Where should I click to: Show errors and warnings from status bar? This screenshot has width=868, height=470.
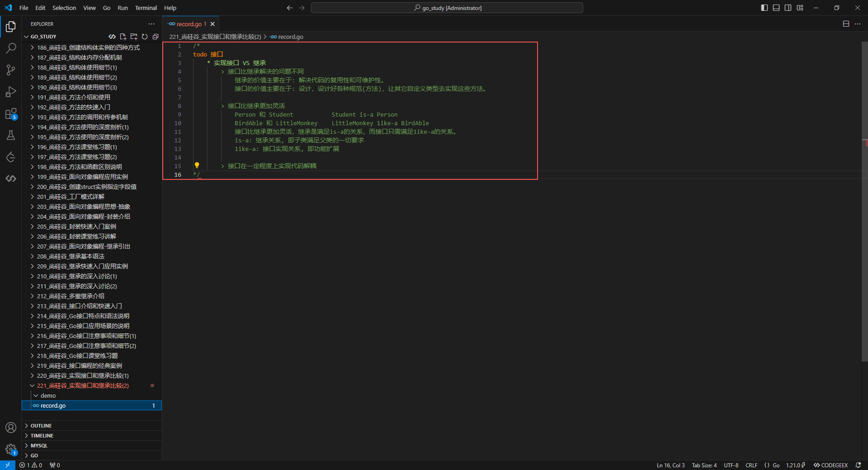31,465
